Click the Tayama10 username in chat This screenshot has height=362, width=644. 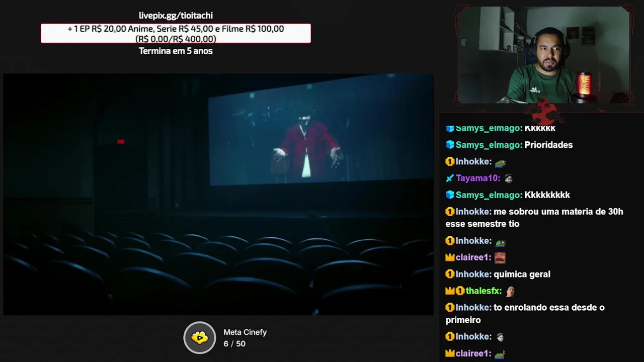coord(478,178)
